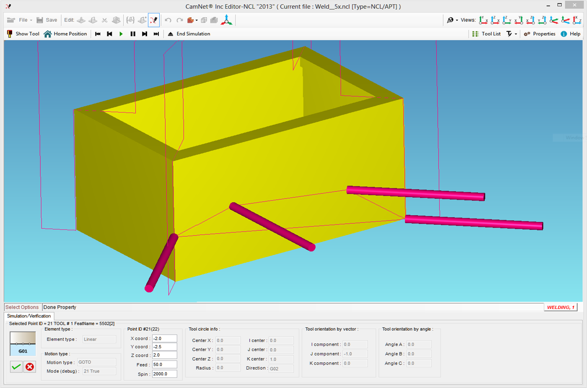Open the Select Options tab

[x=22, y=307]
